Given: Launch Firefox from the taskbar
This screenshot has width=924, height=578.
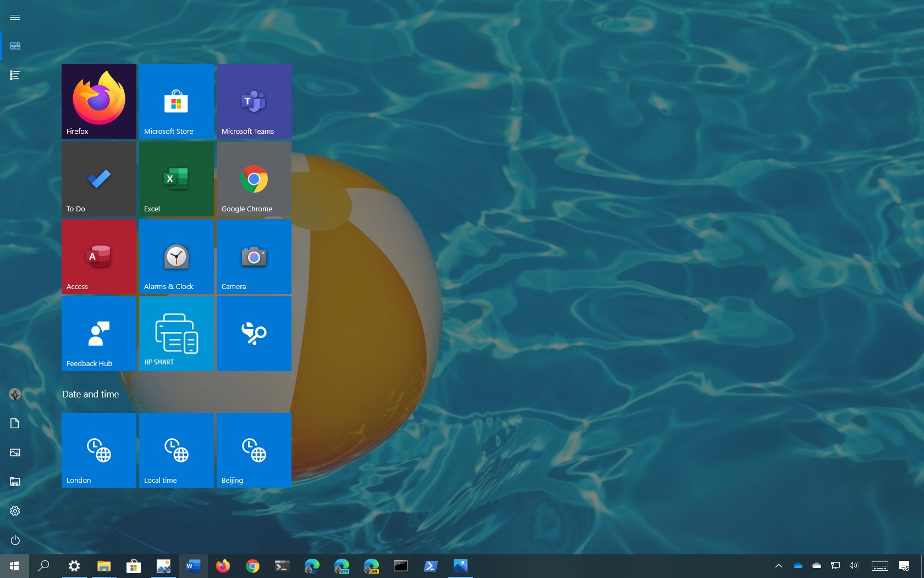Looking at the screenshot, I should (x=223, y=566).
